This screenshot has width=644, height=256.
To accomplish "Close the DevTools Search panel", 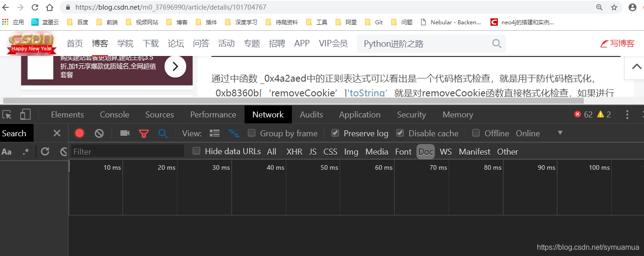I will click(x=57, y=133).
